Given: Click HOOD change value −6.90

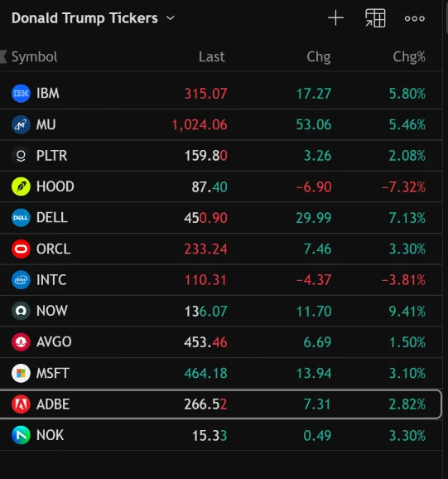Looking at the screenshot, I should pyautogui.click(x=314, y=187).
